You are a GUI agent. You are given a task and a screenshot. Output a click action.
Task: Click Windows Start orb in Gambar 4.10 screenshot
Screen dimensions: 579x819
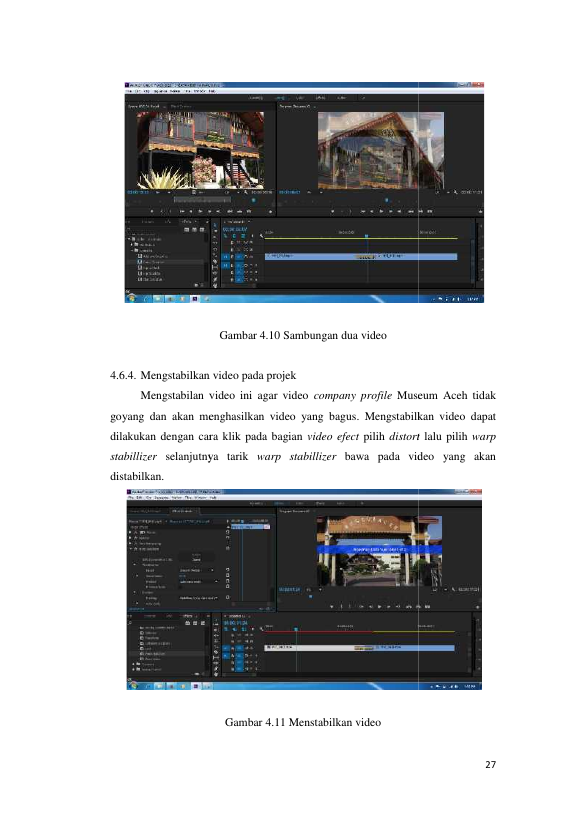(132, 298)
